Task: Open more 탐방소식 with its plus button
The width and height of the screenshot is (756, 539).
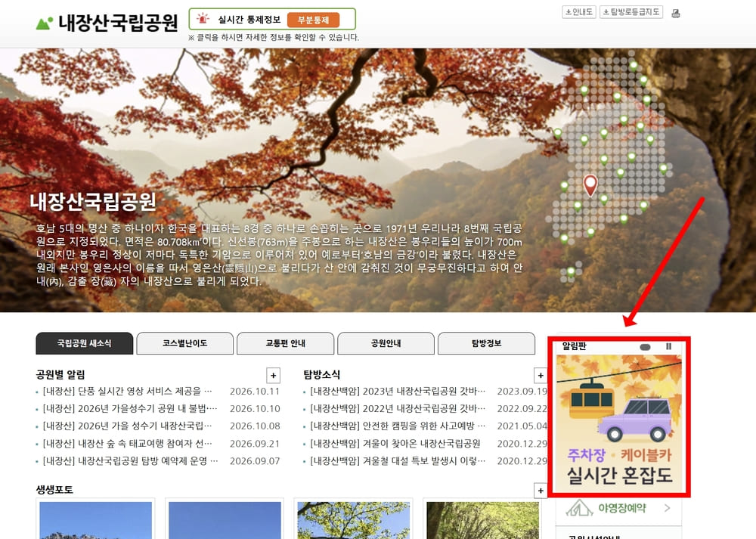Action: pos(541,375)
